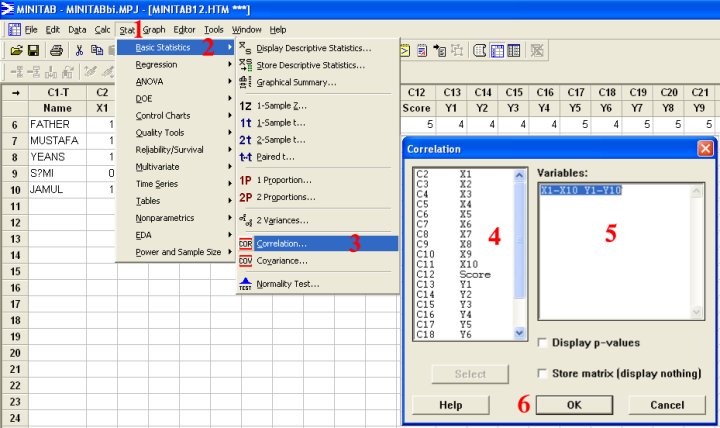This screenshot has height=428, width=720.
Task: Click the Minitab app icon beside File
Action: point(13,30)
